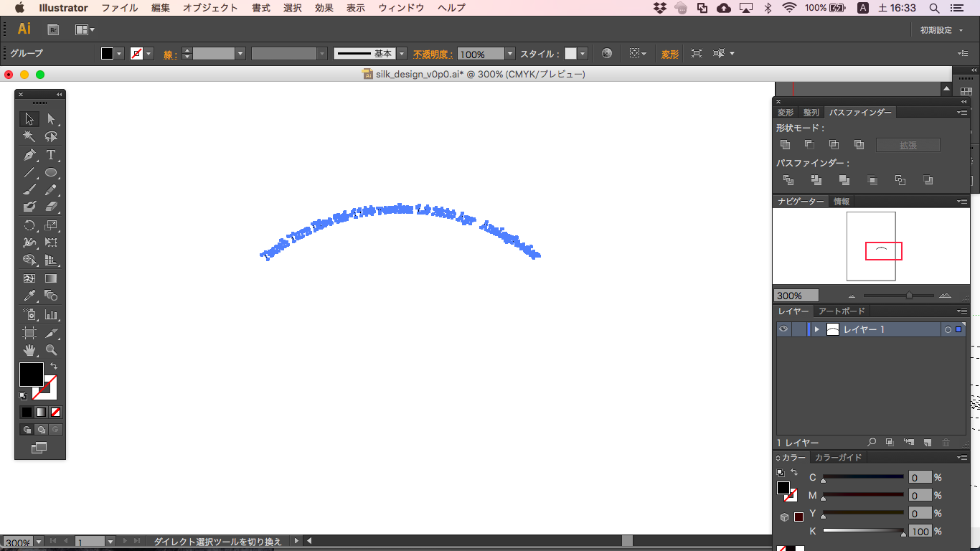Select the Type tool
The height and width of the screenshot is (551, 980).
pos(51,155)
